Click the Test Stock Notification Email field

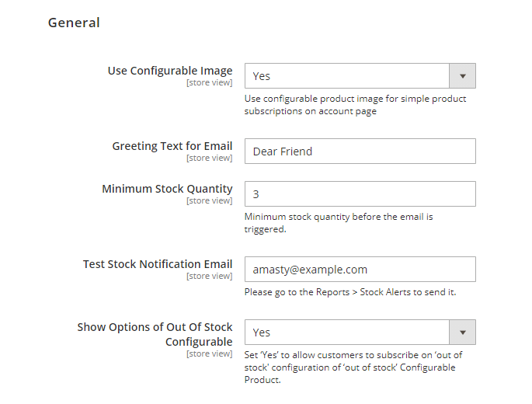tap(360, 270)
